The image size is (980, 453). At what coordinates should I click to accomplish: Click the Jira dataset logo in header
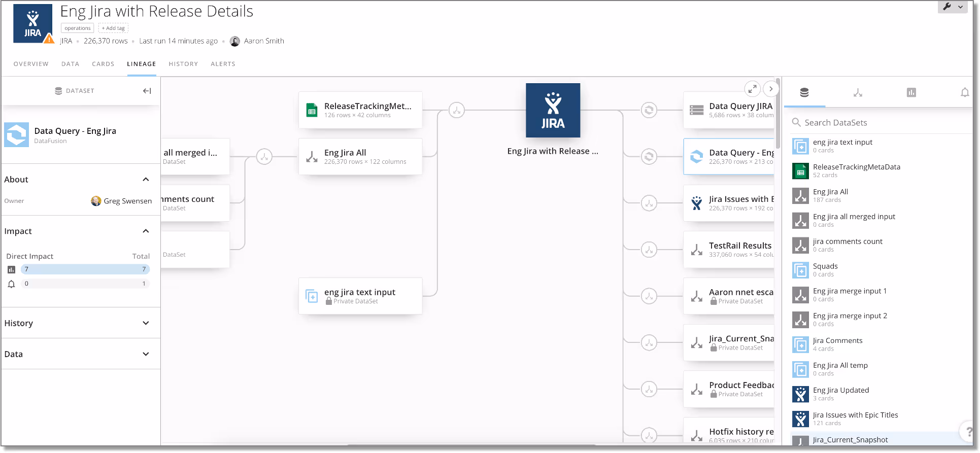point(32,23)
